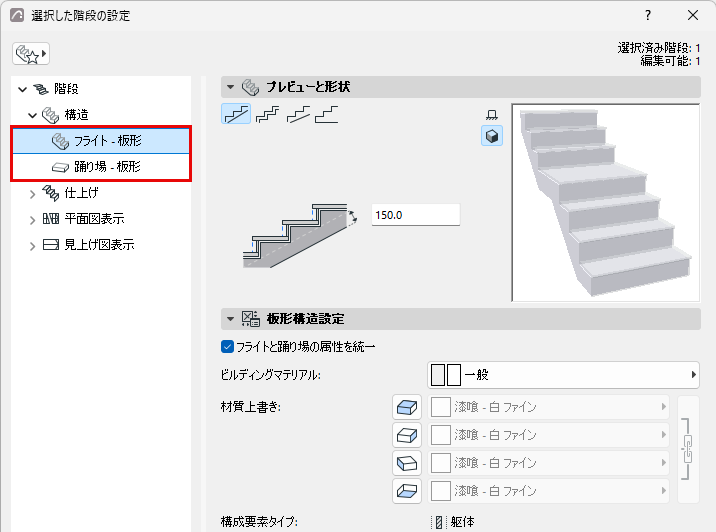Select the first stair structure shape icon
Image resolution: width=716 pixels, height=532 pixels.
pyautogui.click(x=236, y=114)
